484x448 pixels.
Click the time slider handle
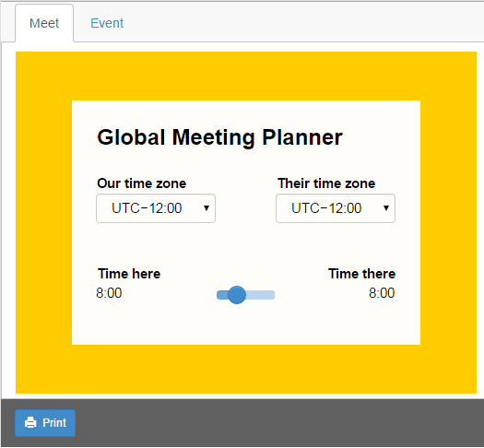(237, 295)
